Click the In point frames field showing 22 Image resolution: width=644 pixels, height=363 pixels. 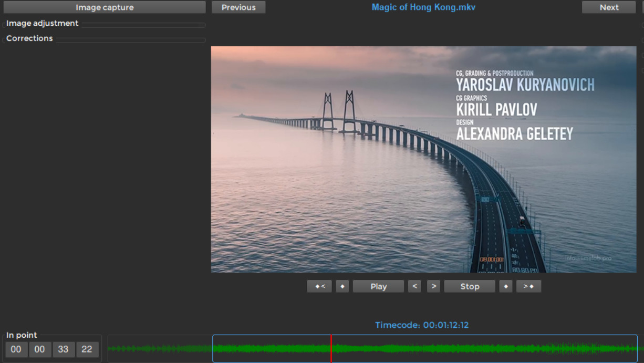pyautogui.click(x=87, y=349)
